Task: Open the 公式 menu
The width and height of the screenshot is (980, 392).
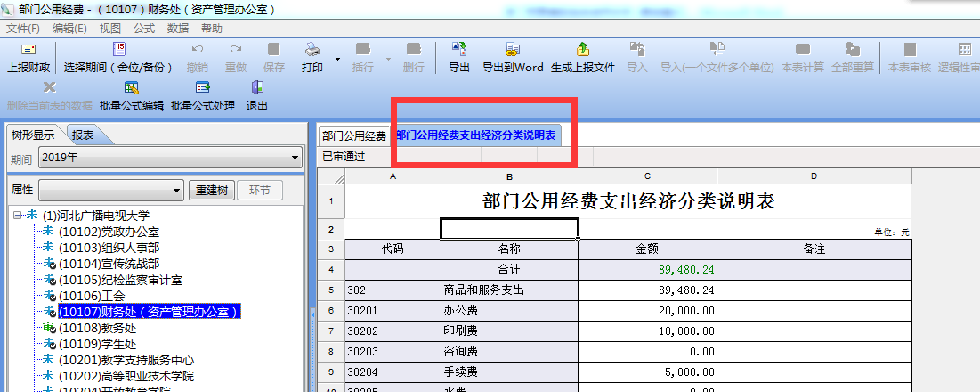Action: [144, 29]
